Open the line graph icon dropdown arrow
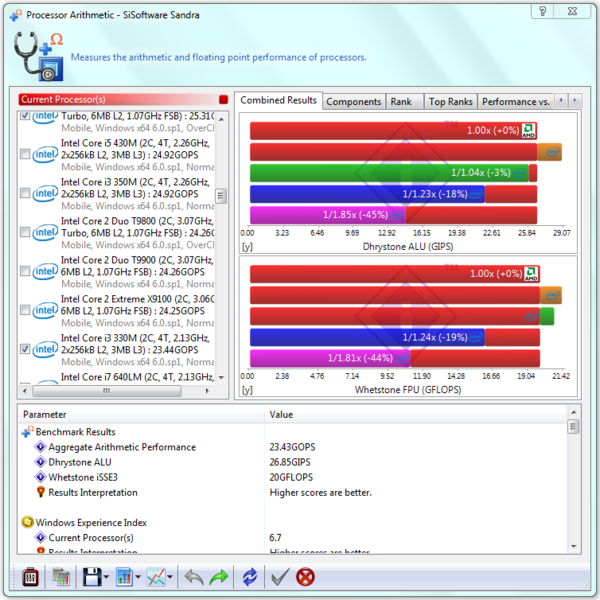The width and height of the screenshot is (600, 600). [171, 577]
